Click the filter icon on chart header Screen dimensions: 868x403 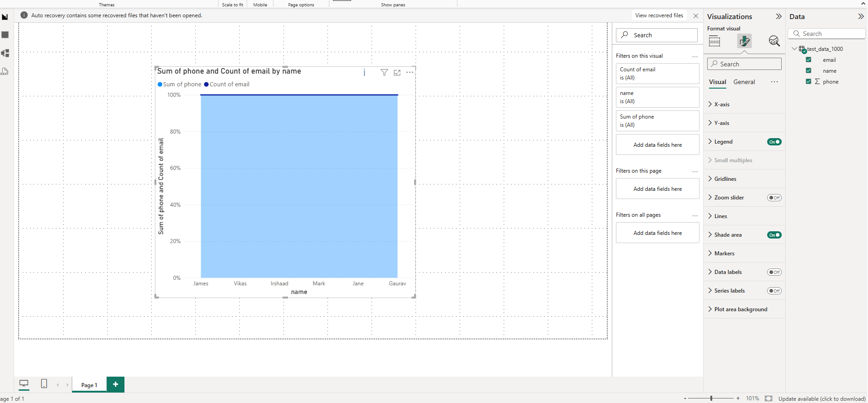(384, 73)
